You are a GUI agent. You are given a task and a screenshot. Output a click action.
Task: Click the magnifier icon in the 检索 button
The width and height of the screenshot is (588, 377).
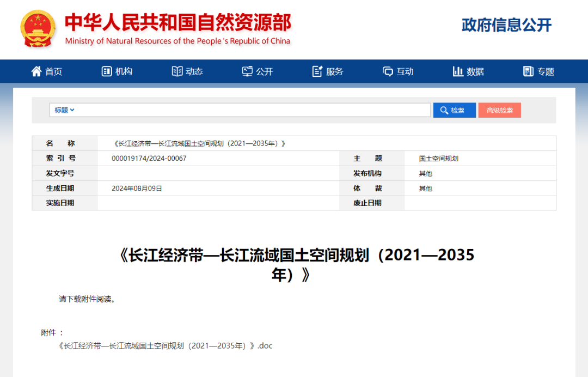click(444, 110)
